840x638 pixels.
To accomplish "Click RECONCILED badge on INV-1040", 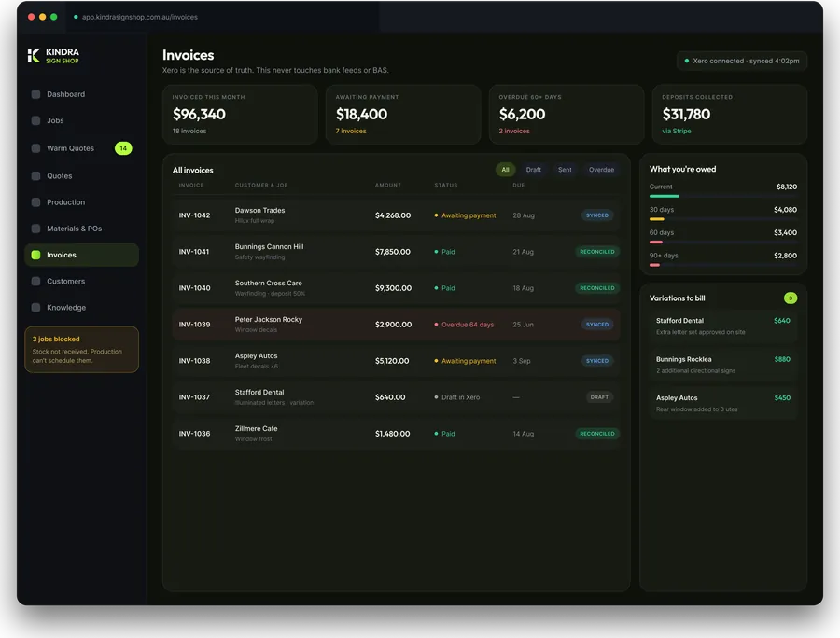I will click(x=597, y=288).
